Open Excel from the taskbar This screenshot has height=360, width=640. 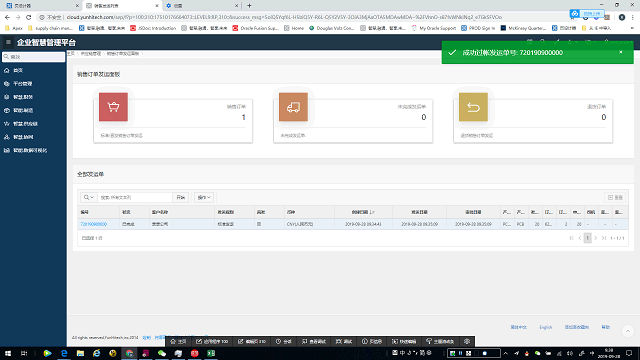(x=211, y=353)
